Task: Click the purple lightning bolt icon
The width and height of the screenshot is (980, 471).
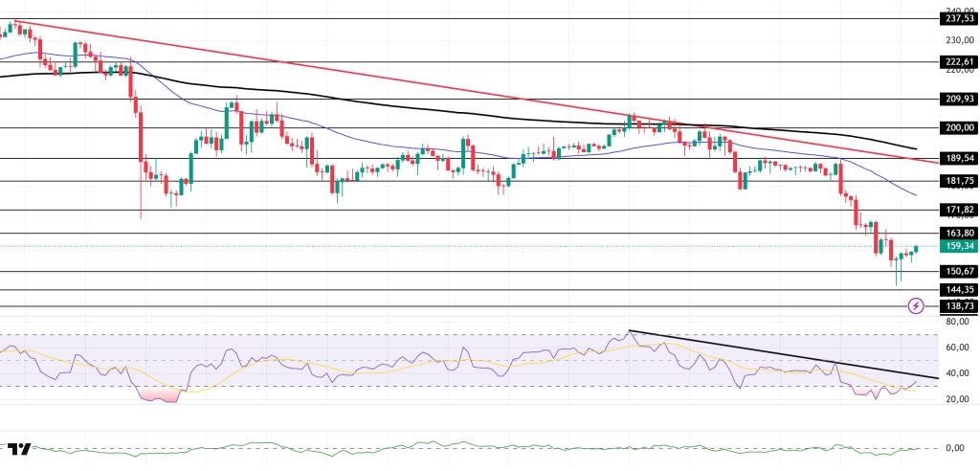Action: tap(916, 306)
